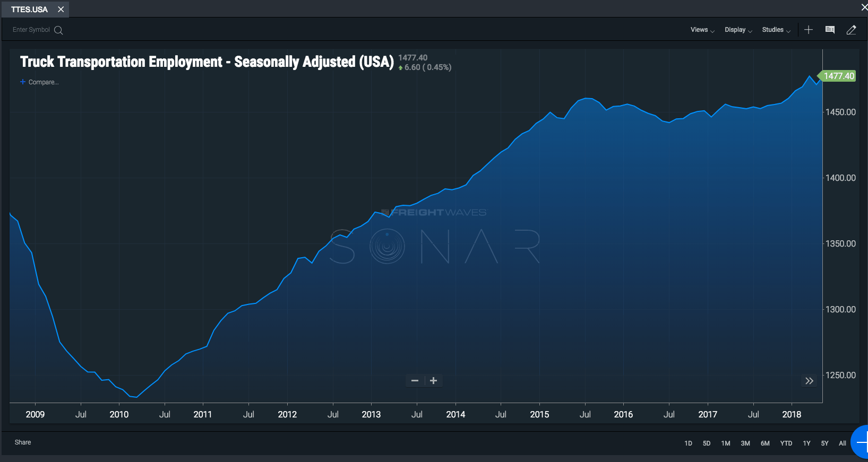Add a new chart with plus icon
This screenshot has width=868, height=462.
point(809,30)
